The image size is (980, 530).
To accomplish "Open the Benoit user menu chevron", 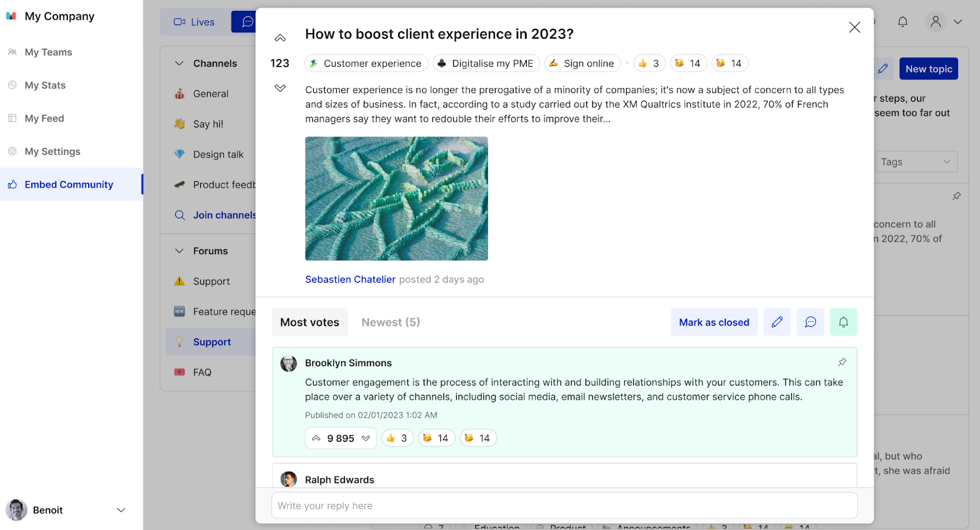I will coord(121,510).
